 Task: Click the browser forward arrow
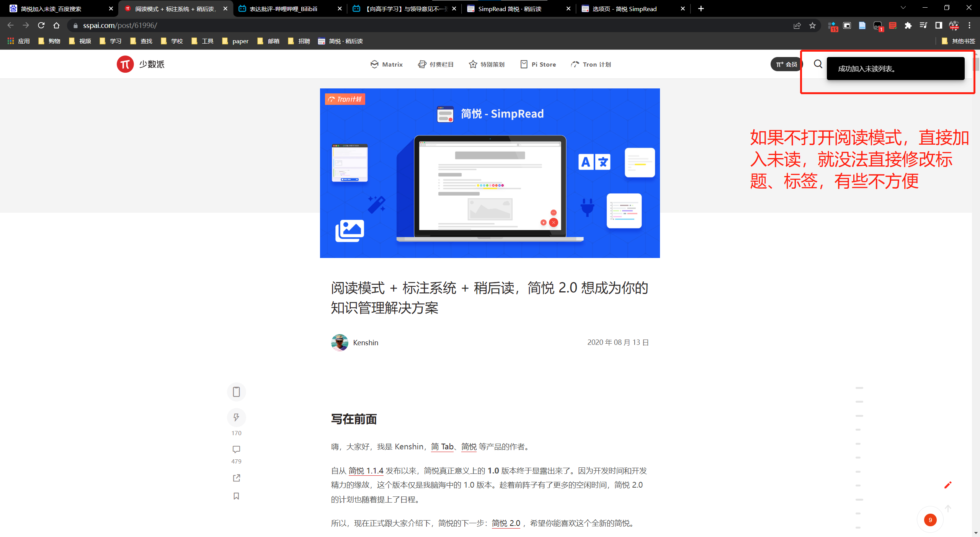click(26, 25)
